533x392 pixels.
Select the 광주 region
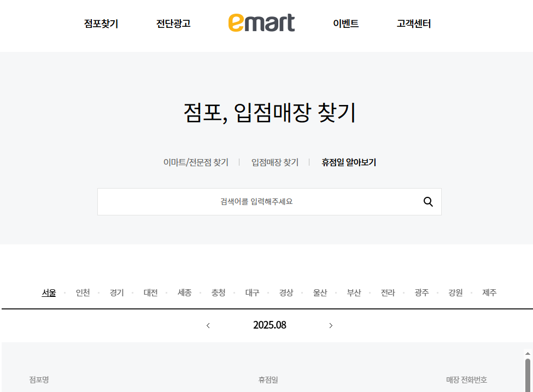421,292
